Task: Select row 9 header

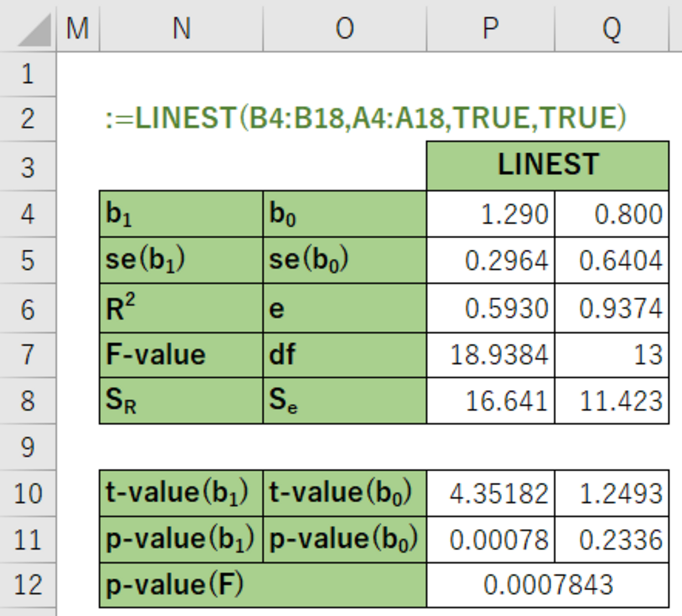Action: tap(28, 447)
